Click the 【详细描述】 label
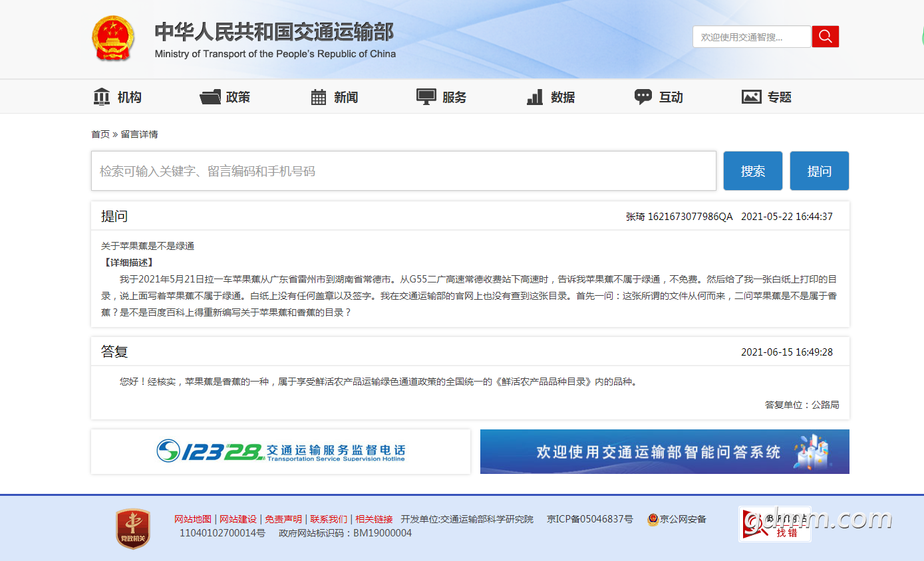Screen dimensions: 924x561 point(129,263)
